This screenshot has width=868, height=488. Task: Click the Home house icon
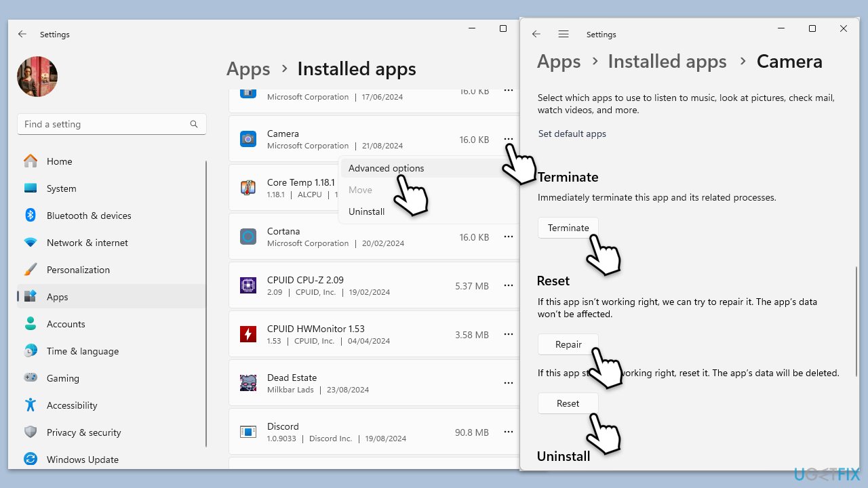[31, 161]
